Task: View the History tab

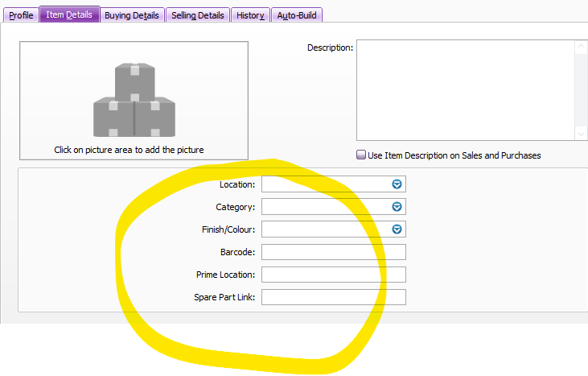Action: coord(250,15)
